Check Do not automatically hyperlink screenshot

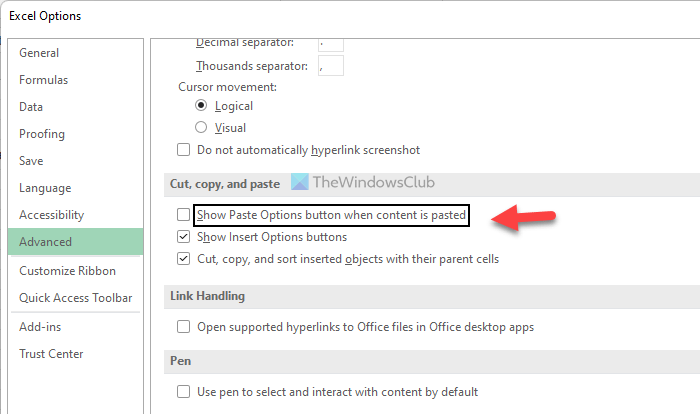183,150
